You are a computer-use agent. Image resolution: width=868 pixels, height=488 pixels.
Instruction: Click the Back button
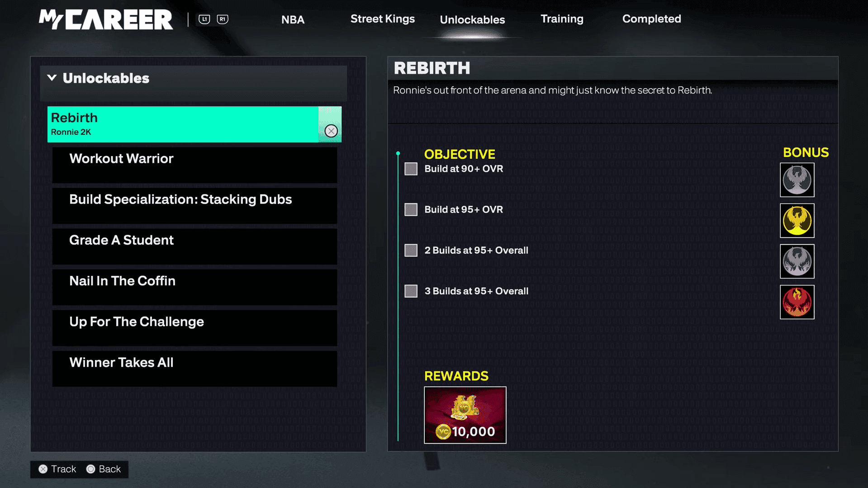point(104,469)
